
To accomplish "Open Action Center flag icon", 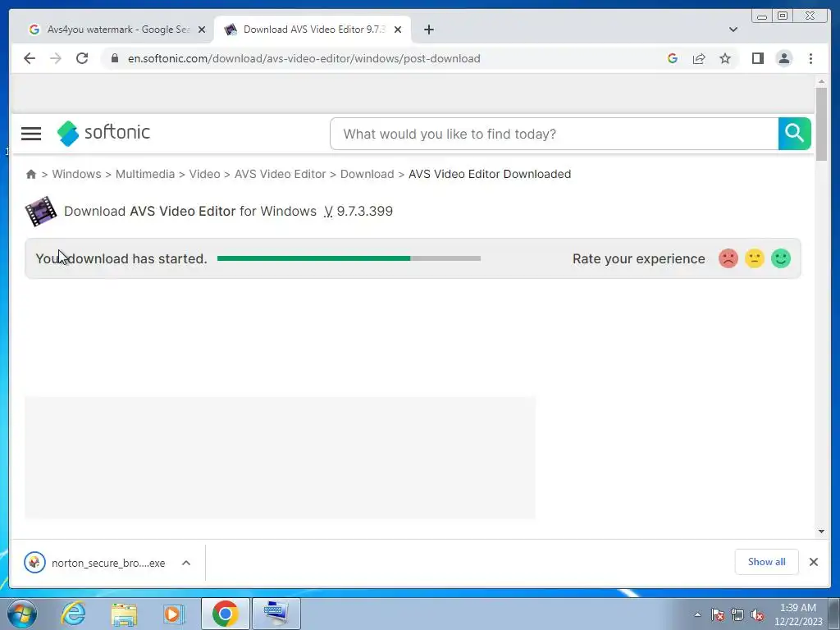I will tap(718, 615).
